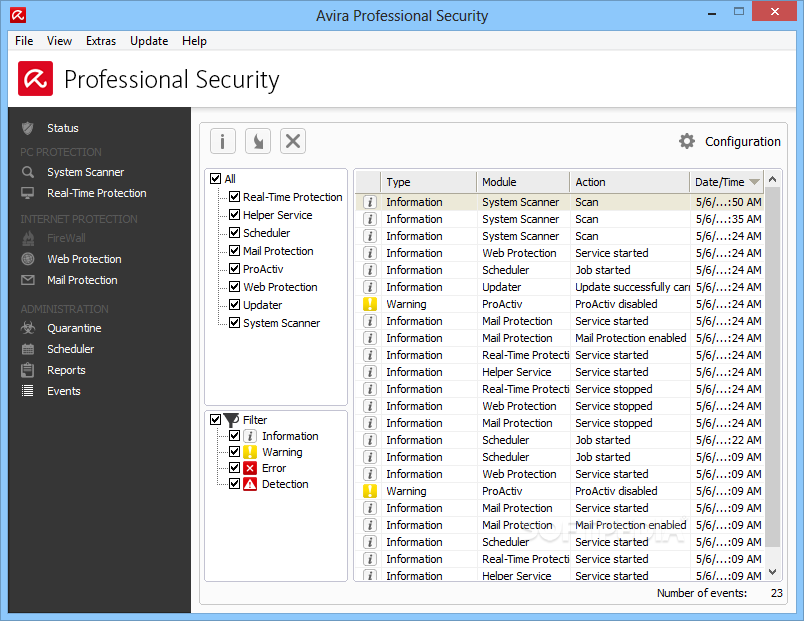Click the Avira logo in the header
The image size is (804, 621).
point(35,78)
